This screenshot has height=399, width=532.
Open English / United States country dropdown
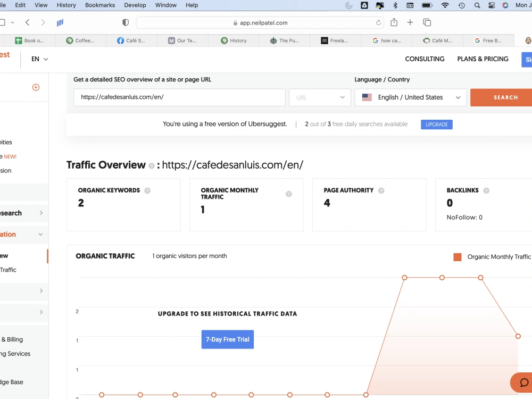click(411, 97)
